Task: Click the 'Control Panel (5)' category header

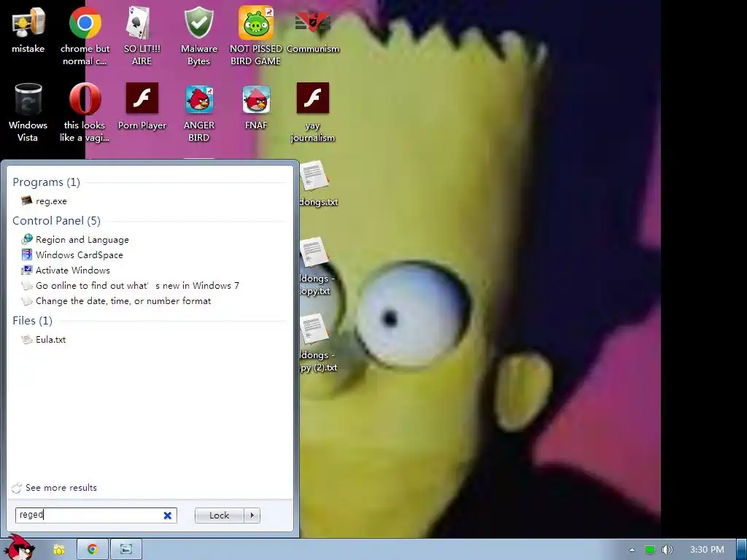Action: [56, 220]
